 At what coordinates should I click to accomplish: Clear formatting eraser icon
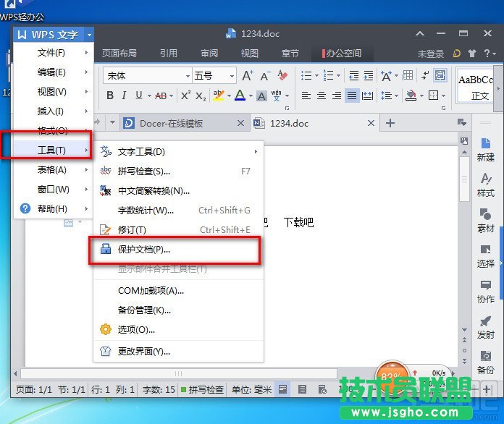(x=282, y=75)
